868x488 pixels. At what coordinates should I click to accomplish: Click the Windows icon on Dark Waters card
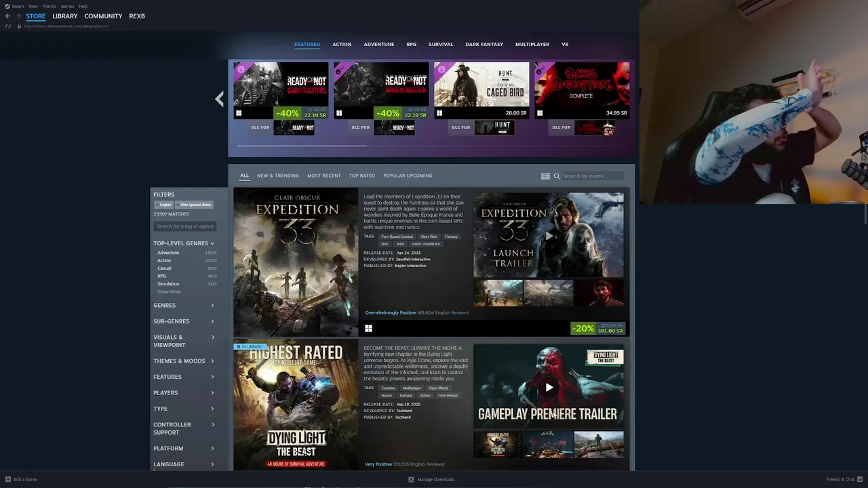pos(239,113)
